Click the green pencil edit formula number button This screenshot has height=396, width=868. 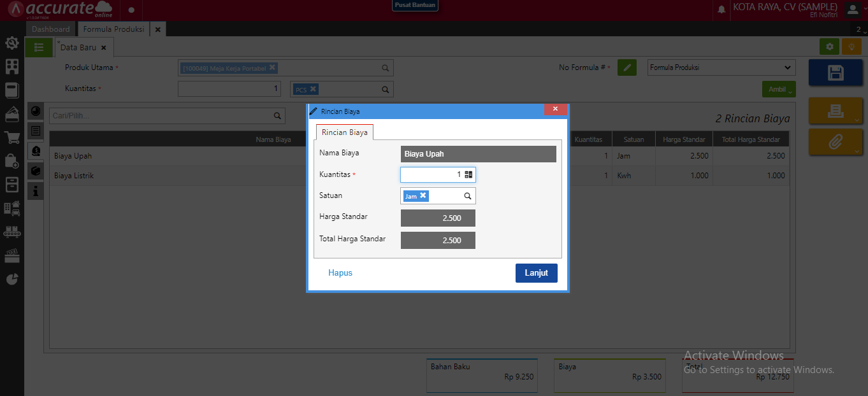[627, 67]
